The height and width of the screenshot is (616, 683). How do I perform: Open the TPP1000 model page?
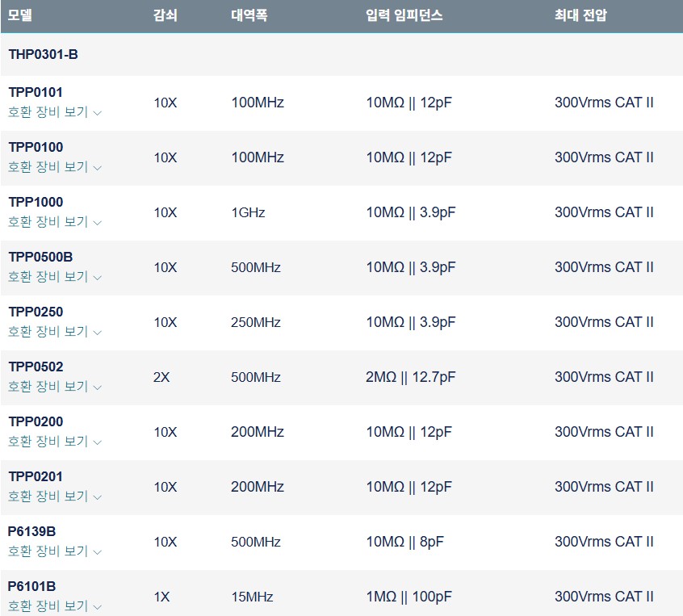36,202
